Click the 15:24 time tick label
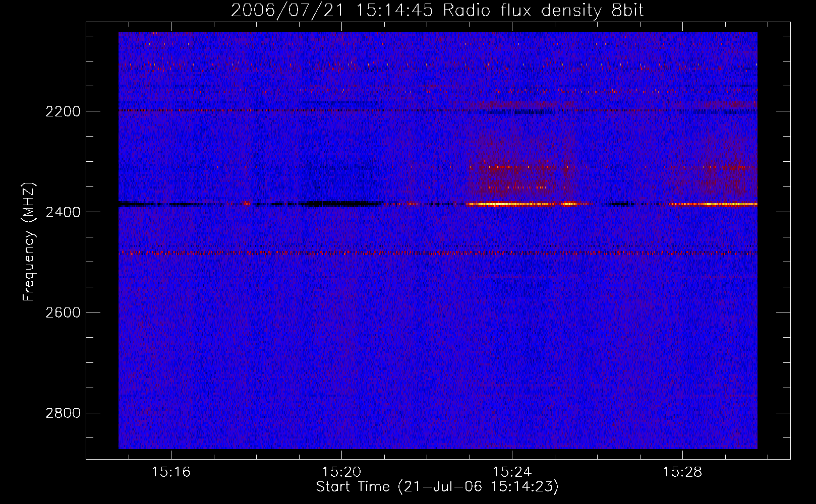 point(512,472)
